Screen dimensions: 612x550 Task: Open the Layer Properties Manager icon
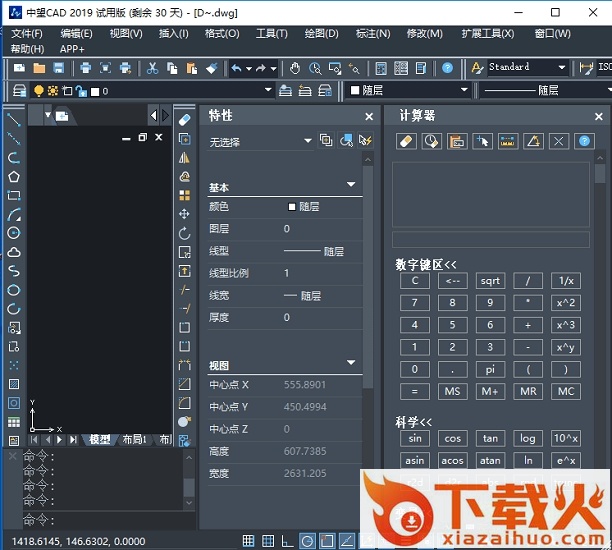[x=19, y=91]
